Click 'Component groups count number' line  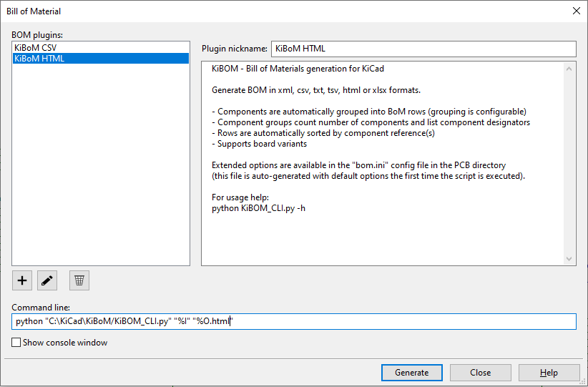(x=371, y=122)
